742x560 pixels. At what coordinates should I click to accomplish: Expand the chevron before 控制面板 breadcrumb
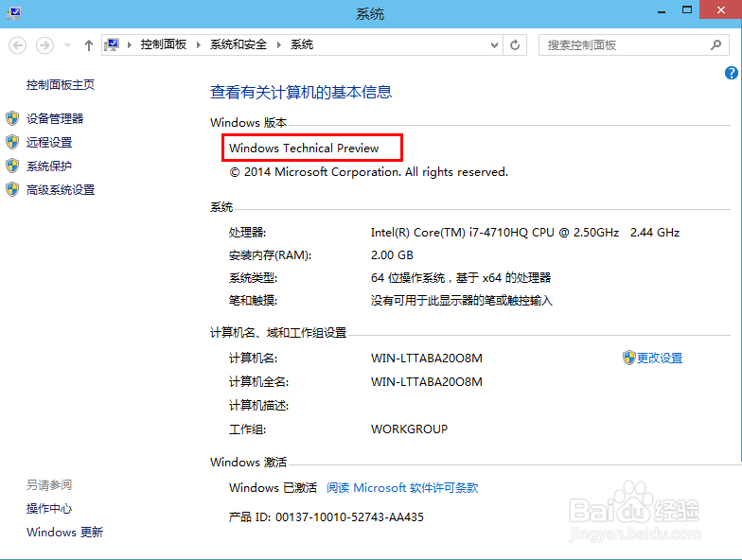point(129,45)
